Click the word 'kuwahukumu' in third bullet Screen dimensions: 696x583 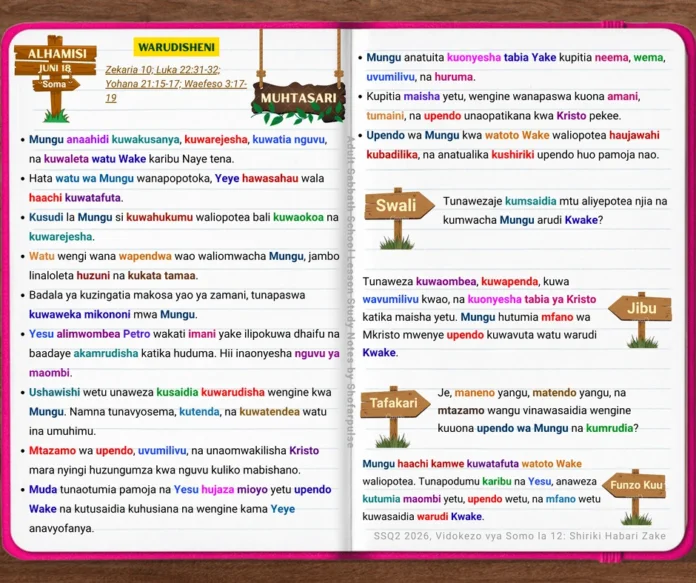tap(159, 217)
